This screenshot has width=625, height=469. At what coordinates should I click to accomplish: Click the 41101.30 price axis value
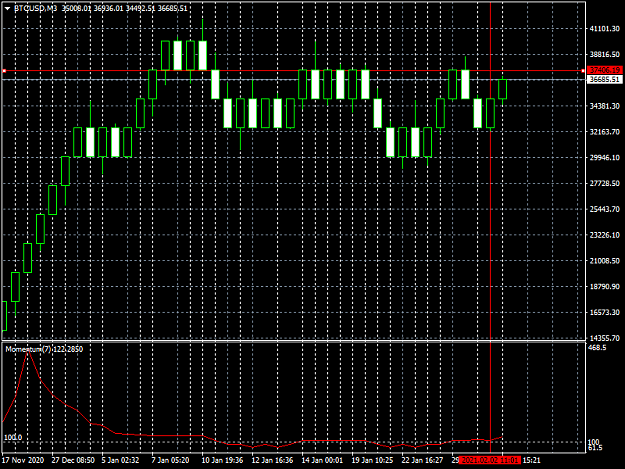pos(605,29)
